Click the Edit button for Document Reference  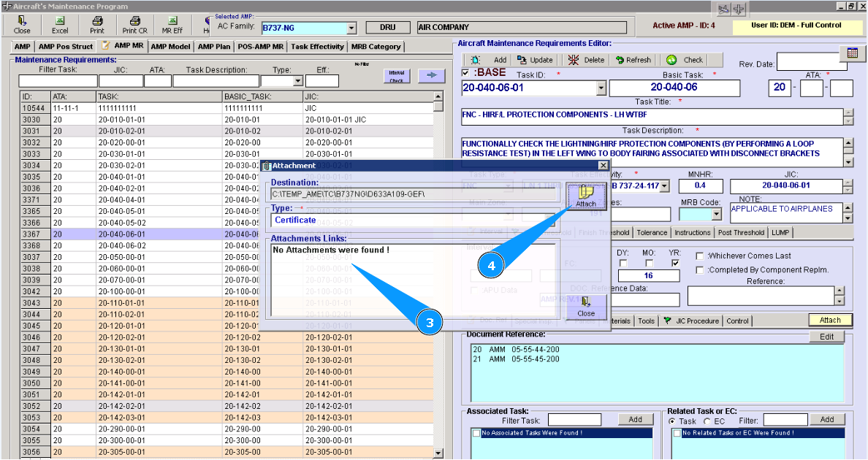coord(826,337)
